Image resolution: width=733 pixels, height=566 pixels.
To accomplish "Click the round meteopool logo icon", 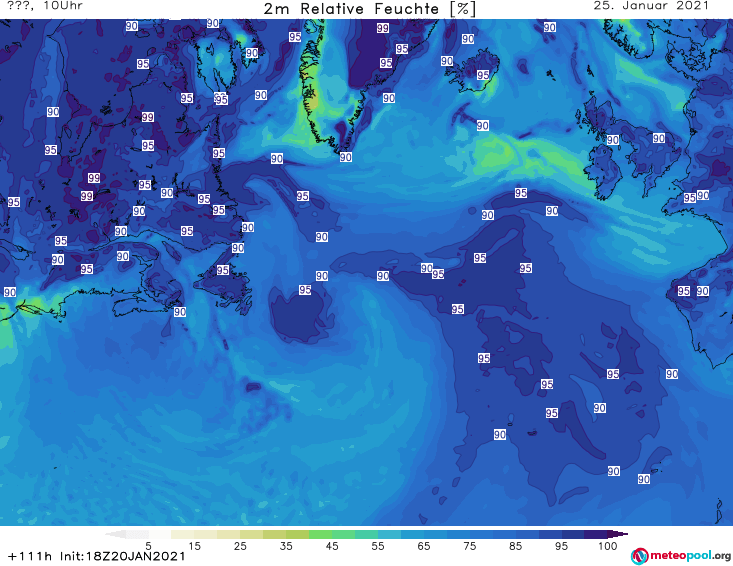I will [639, 556].
